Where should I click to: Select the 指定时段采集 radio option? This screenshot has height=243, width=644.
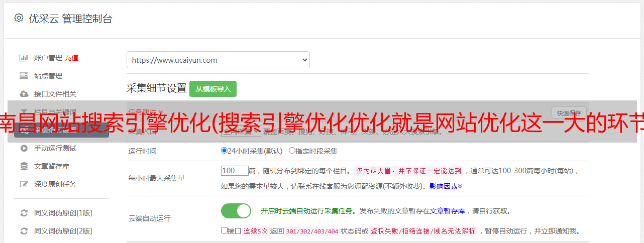pos(292,150)
